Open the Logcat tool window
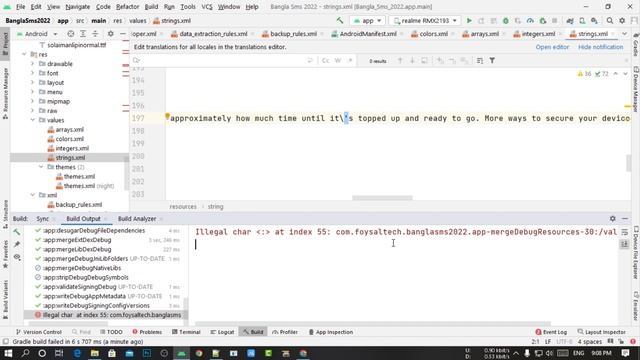The height and width of the screenshot is (360, 640). click(x=222, y=332)
